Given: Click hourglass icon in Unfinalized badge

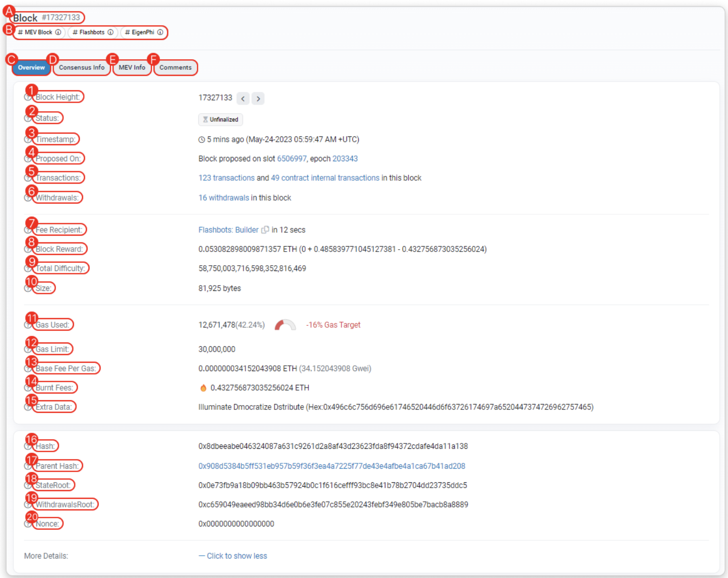Looking at the screenshot, I should click(x=206, y=119).
